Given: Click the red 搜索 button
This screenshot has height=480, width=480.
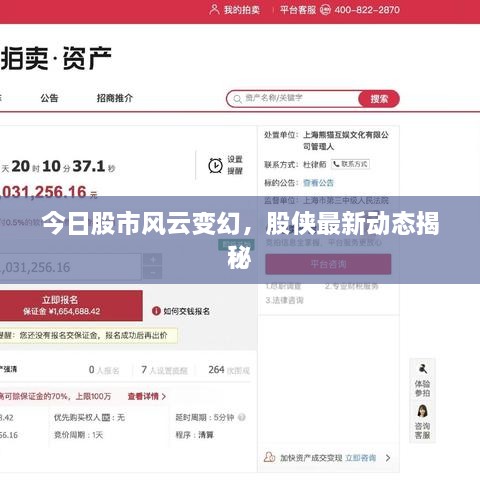Looking at the screenshot, I should pyautogui.click(x=379, y=99).
